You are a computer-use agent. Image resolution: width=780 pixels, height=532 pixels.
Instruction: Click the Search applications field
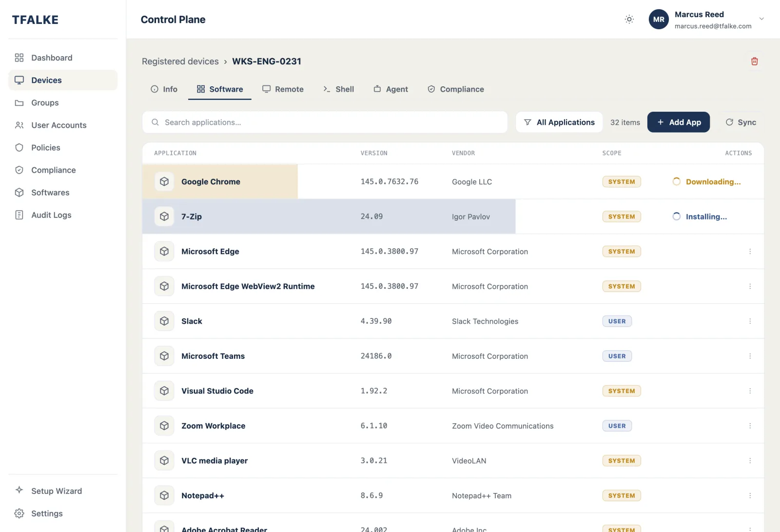(325, 122)
